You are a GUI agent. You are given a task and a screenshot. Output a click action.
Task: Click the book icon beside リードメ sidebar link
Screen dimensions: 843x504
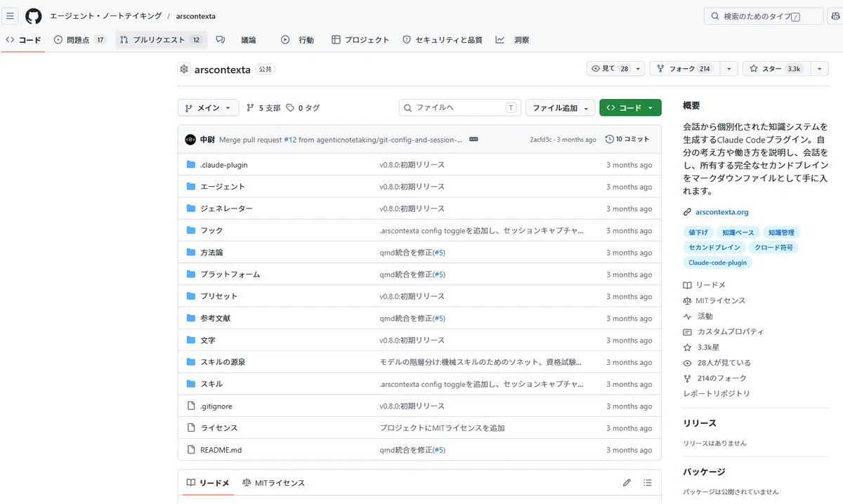coord(688,285)
